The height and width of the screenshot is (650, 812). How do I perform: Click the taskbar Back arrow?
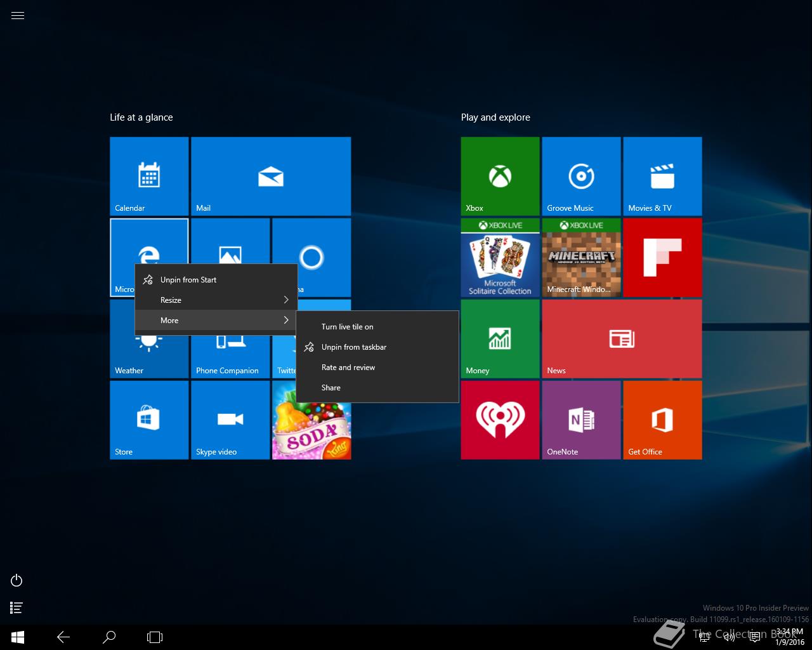pyautogui.click(x=63, y=637)
